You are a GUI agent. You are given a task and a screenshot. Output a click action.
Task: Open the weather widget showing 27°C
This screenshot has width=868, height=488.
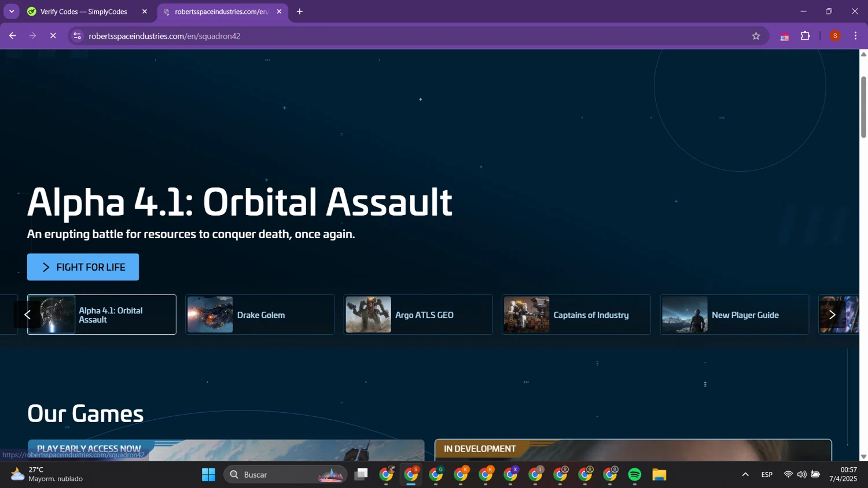tap(47, 474)
